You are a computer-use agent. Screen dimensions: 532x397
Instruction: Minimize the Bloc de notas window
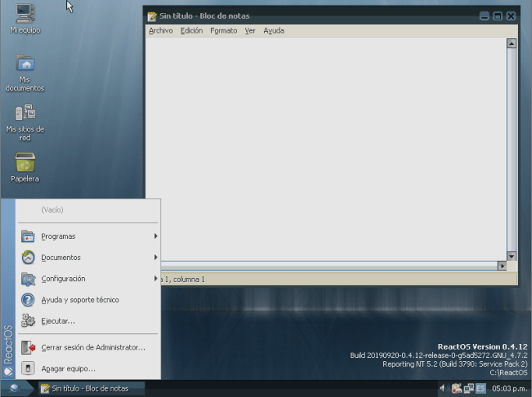(484, 16)
